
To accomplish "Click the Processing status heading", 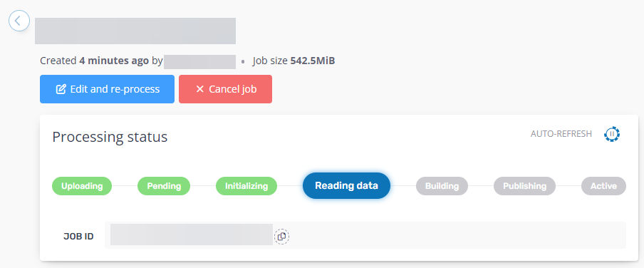I will (x=110, y=137).
